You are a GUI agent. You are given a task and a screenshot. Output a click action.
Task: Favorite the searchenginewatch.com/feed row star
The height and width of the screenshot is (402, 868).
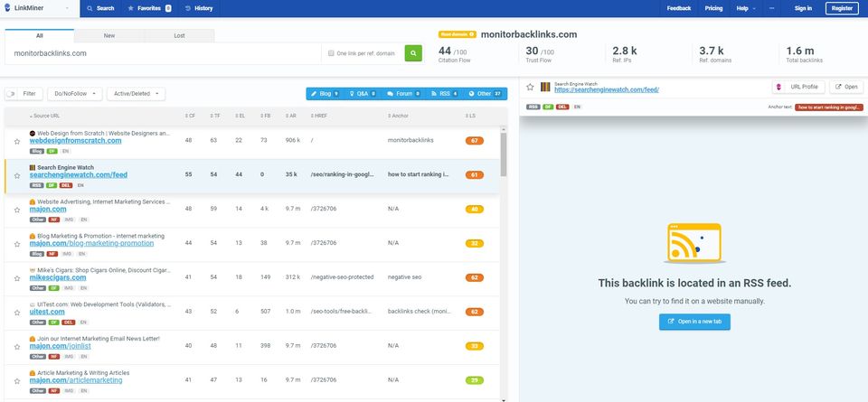(x=17, y=176)
